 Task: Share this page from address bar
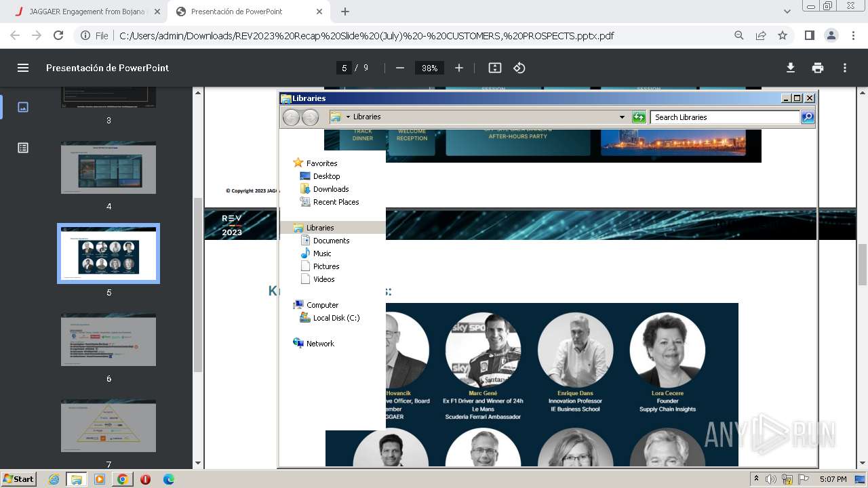pyautogui.click(x=761, y=35)
